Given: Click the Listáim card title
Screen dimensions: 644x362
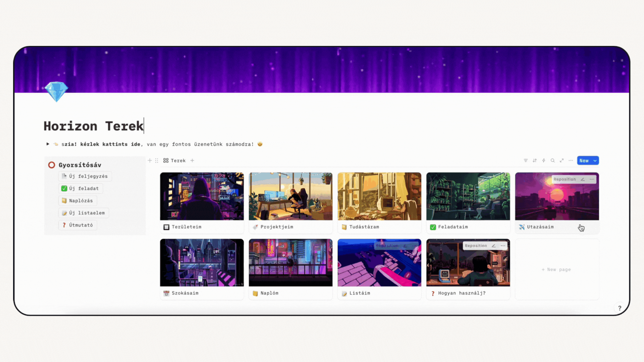Looking at the screenshot, I should pos(360,293).
